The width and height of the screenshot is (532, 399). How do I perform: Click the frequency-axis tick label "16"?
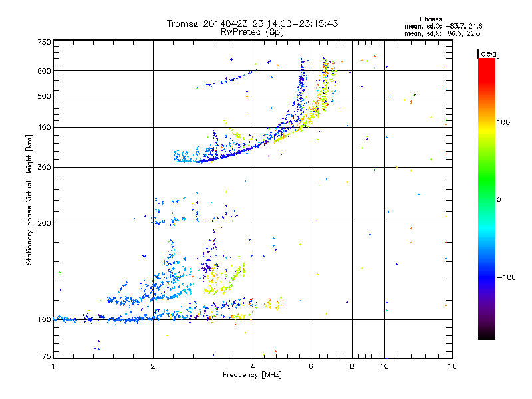pyautogui.click(x=452, y=366)
